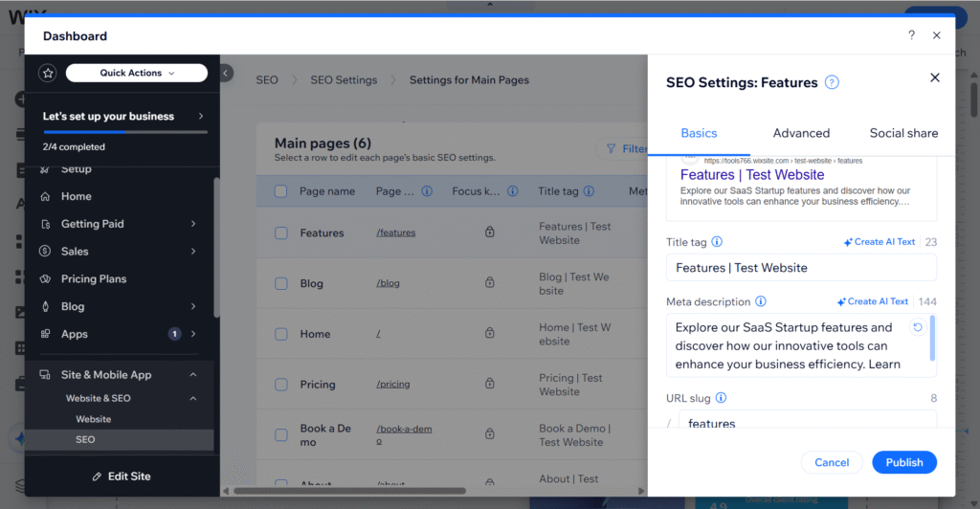Click the SEO Settings panel help icon
Viewport: 980px width, 509px height.
pos(832,82)
